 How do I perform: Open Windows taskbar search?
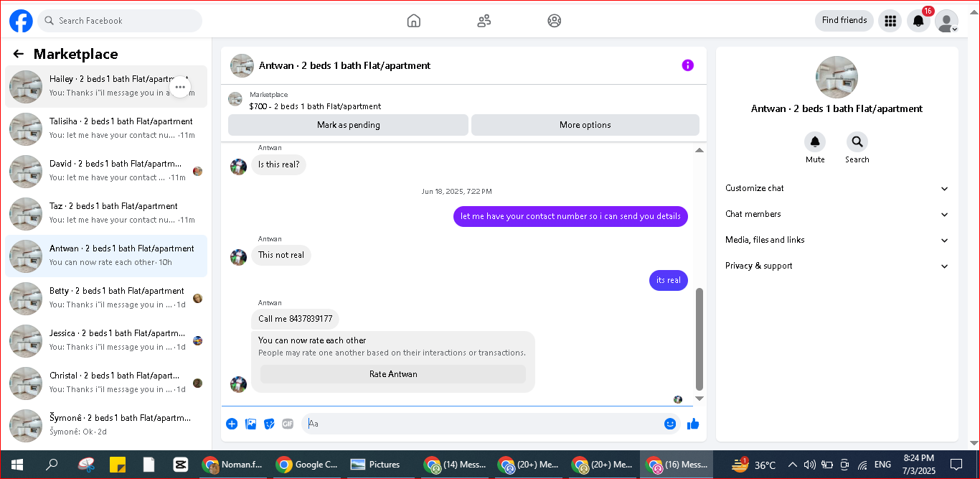point(52,465)
